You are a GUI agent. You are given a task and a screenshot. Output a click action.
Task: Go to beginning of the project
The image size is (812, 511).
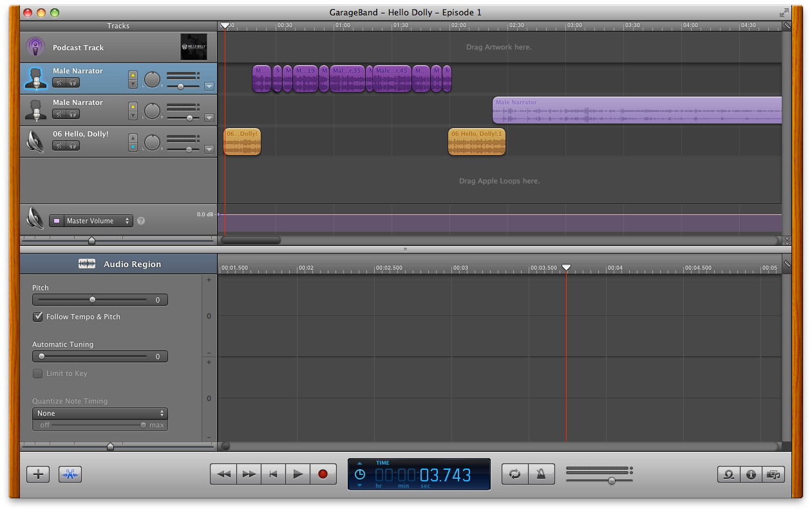tap(273, 474)
